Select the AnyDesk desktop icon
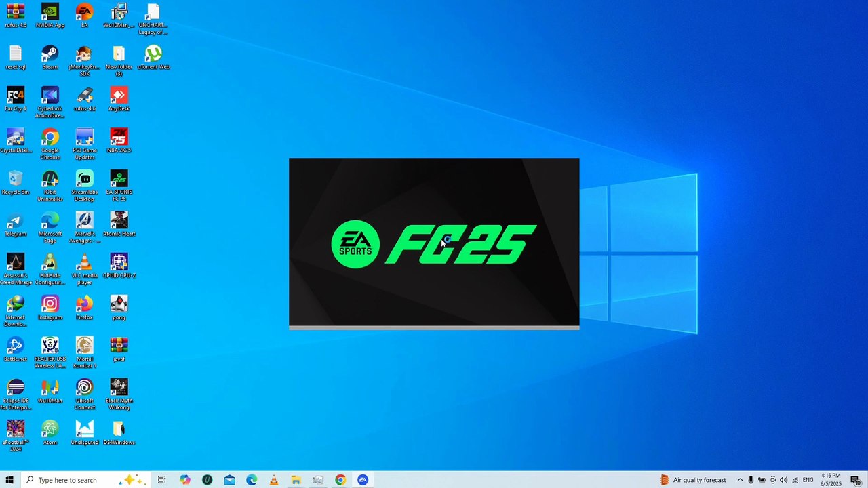Viewport: 868px width, 488px height. point(119,100)
